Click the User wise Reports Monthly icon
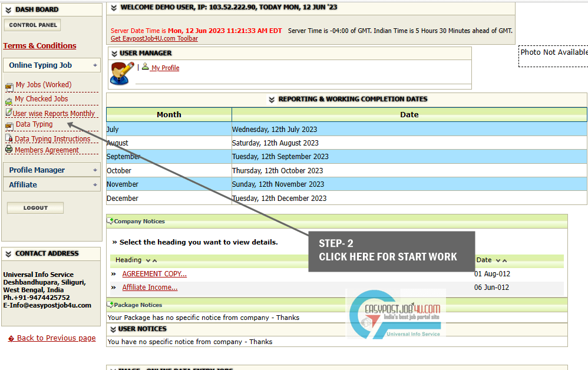Screen dimensions: 588x370 pos(9,112)
